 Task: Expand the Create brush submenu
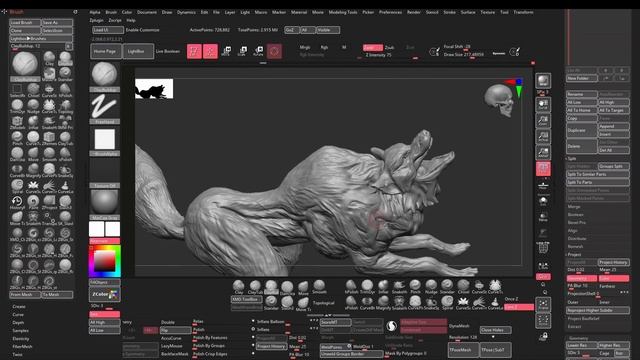(x=19, y=307)
